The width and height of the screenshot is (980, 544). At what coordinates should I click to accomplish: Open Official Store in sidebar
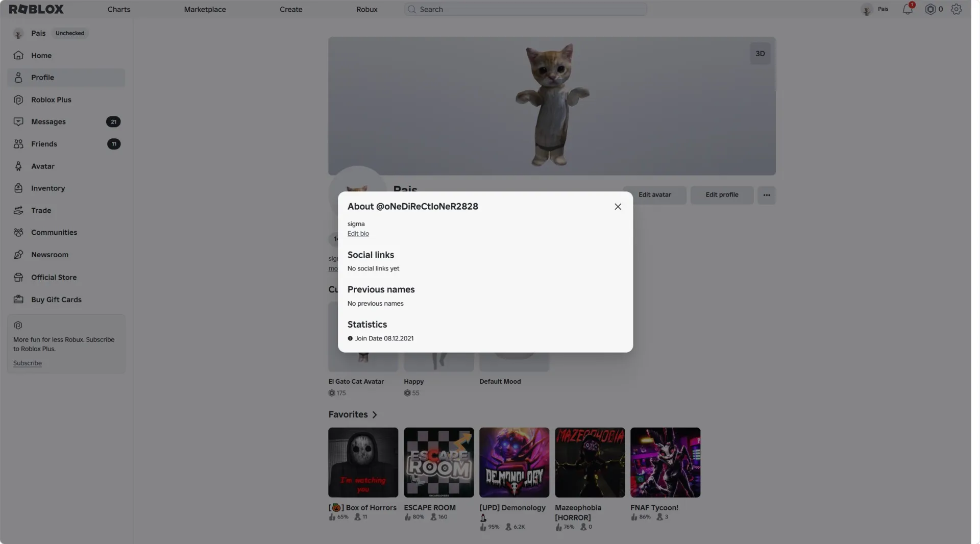[x=66, y=277]
